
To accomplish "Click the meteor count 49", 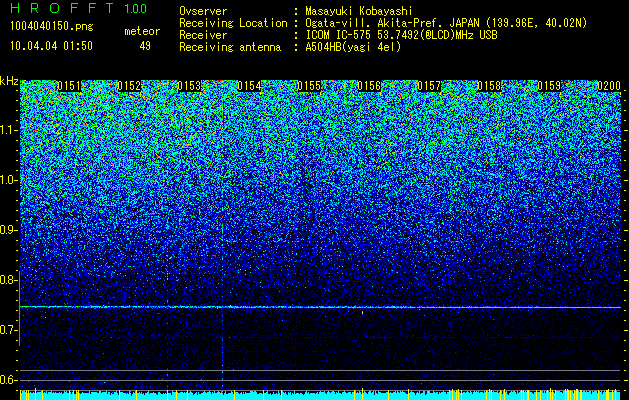I will tap(145, 46).
